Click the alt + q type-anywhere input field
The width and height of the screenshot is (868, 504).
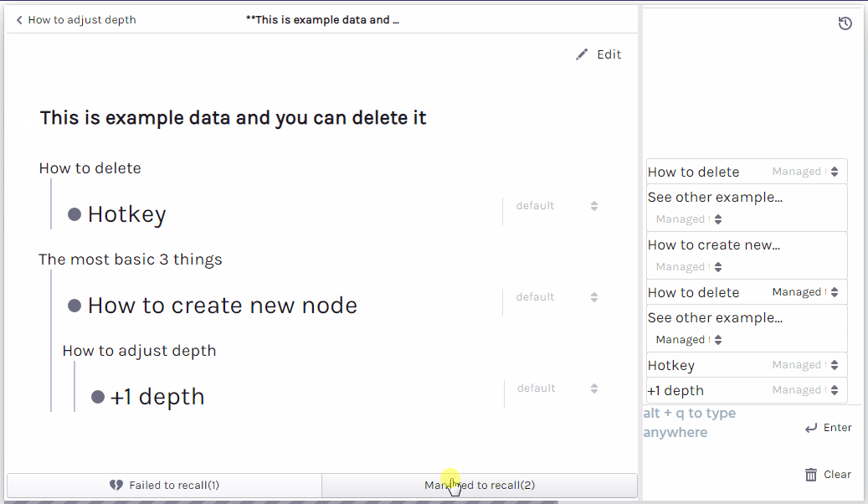click(711, 423)
